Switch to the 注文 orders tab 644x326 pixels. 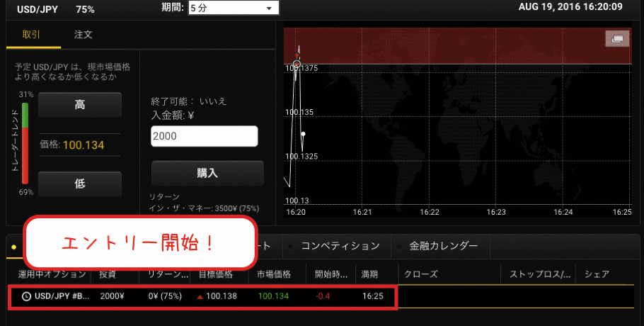pos(83,34)
